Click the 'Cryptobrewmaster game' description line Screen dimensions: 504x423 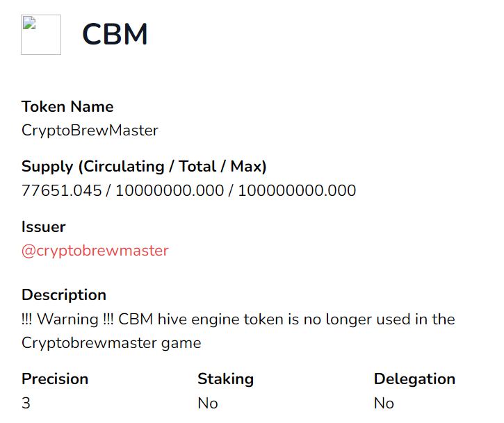pos(111,343)
